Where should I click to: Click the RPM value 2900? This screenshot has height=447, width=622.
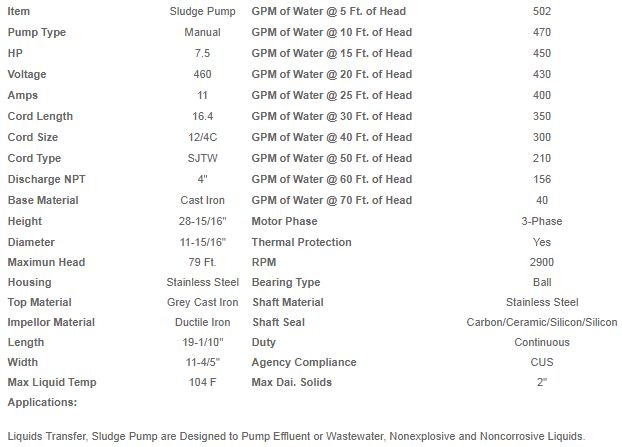[542, 262]
